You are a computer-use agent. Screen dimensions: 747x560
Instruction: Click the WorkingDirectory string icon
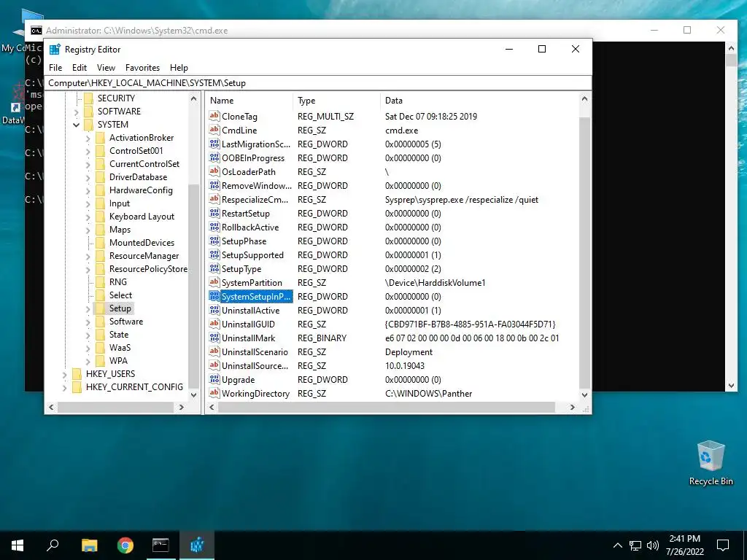(214, 393)
